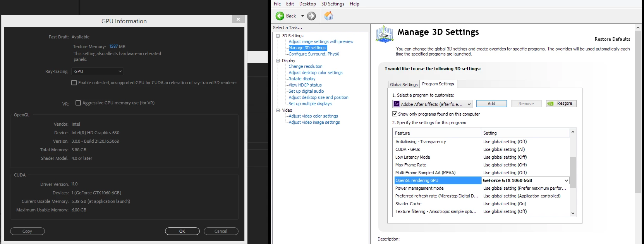Screen dimensions: 644x244
Task: Open the Desktop menu
Action: point(307,4)
